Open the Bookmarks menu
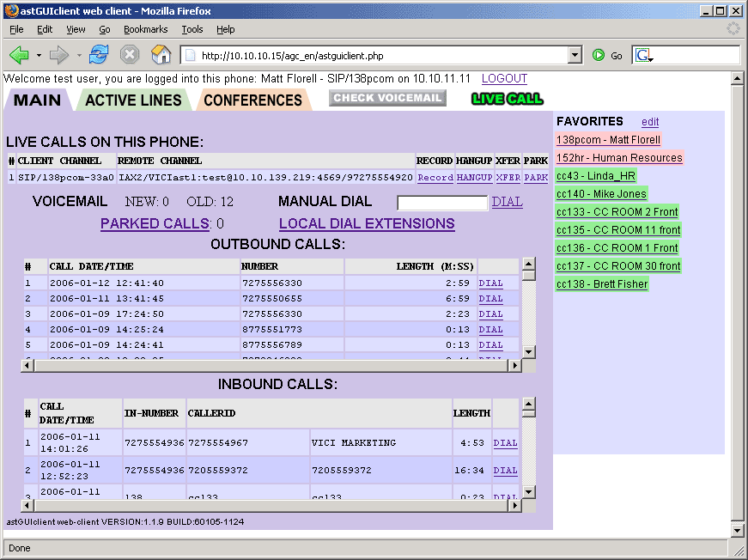Screen dimensions: 748x560 pyautogui.click(x=145, y=29)
